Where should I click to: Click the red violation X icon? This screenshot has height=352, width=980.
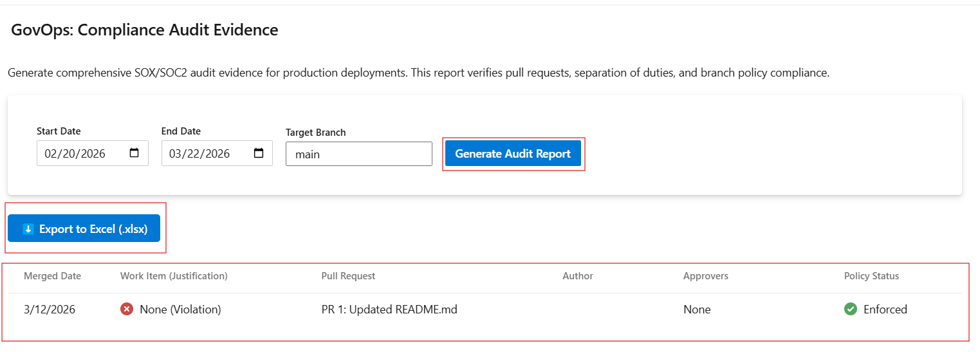[x=127, y=310]
